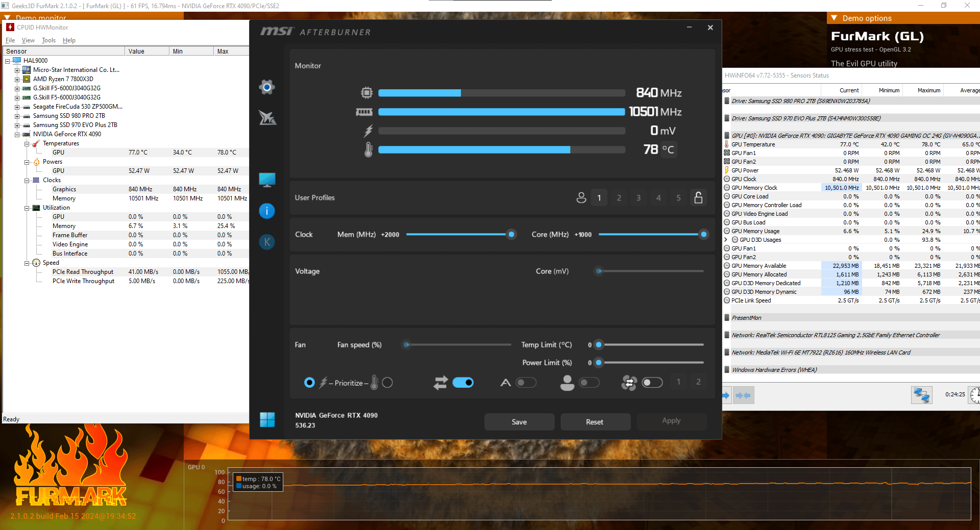980x530 pixels.
Task: Click the CPUID HWMonitor title bar icon
Action: [10, 27]
